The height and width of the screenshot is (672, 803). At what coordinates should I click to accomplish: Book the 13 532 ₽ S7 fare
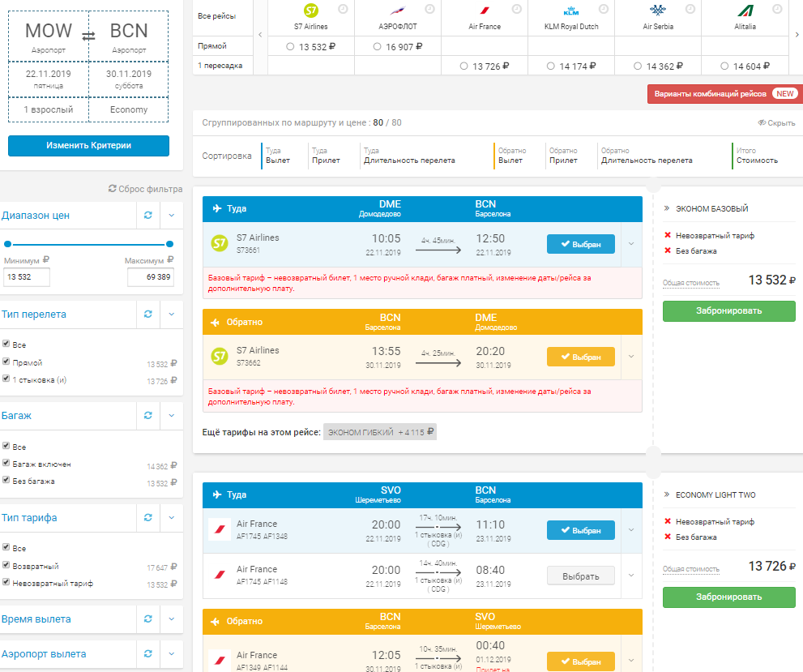click(728, 311)
